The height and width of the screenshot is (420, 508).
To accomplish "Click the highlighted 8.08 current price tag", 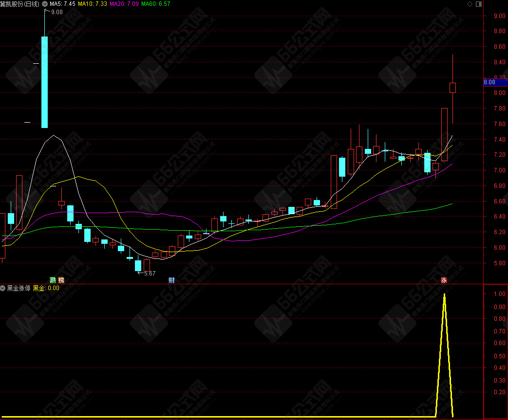I will click(x=495, y=82).
